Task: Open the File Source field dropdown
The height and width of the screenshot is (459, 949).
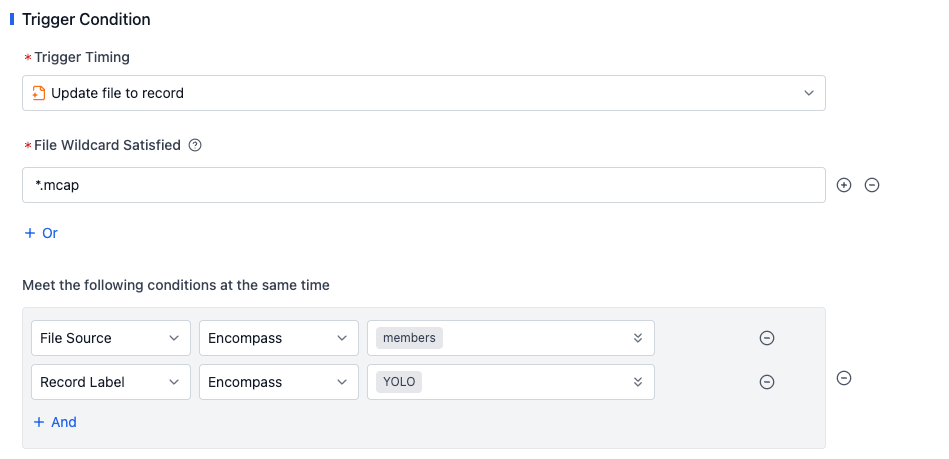Action: point(111,338)
